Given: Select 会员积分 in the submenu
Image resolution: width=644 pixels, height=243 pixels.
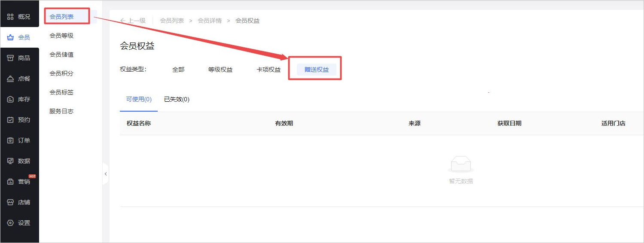Looking at the screenshot, I should (x=61, y=73).
